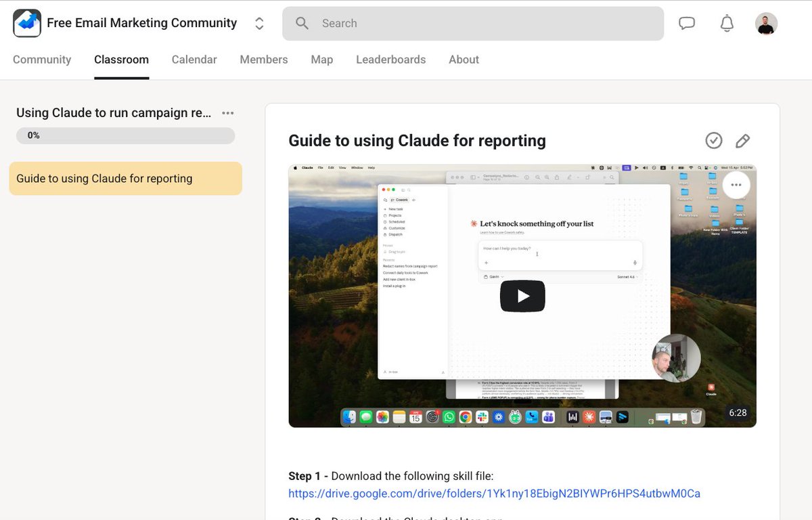Open the Leaderboards tab
812x520 pixels.
[391, 60]
